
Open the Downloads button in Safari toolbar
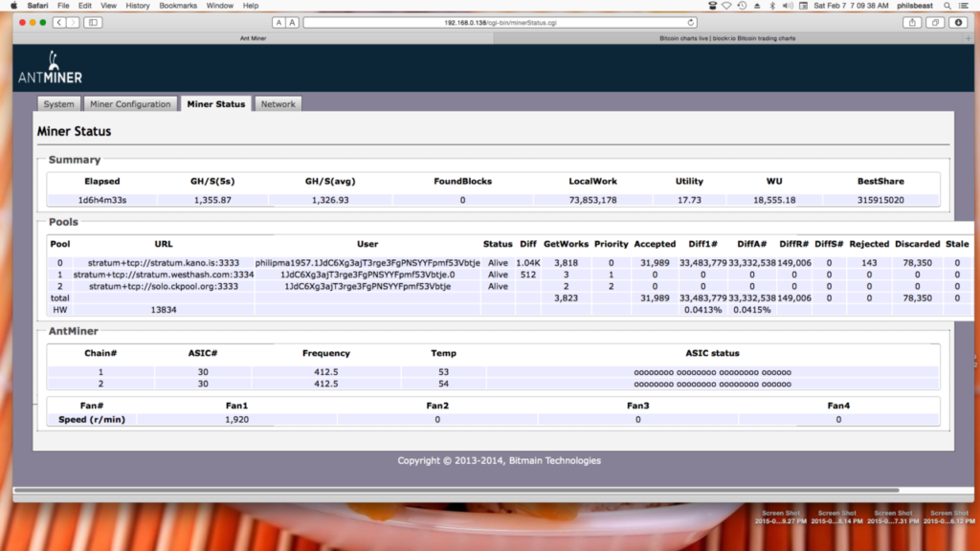pos(958,23)
